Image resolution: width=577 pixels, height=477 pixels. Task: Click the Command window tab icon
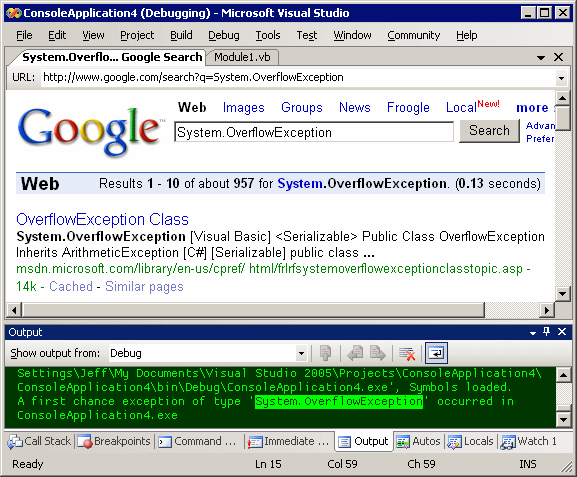pos(165,442)
